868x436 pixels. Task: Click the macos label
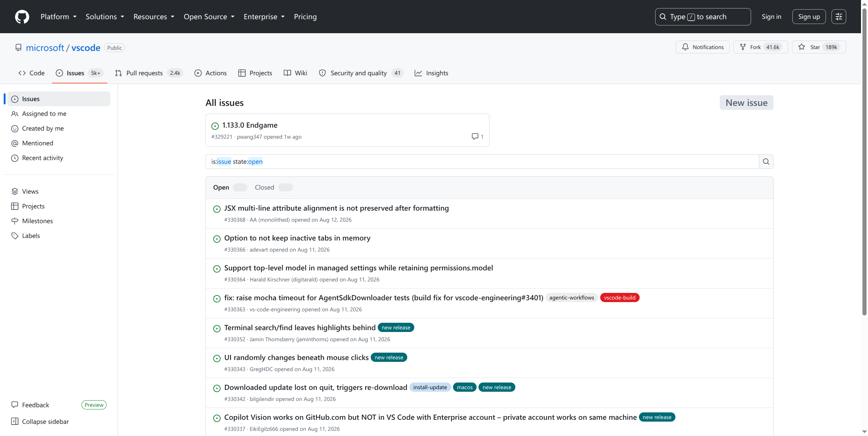[464, 387]
